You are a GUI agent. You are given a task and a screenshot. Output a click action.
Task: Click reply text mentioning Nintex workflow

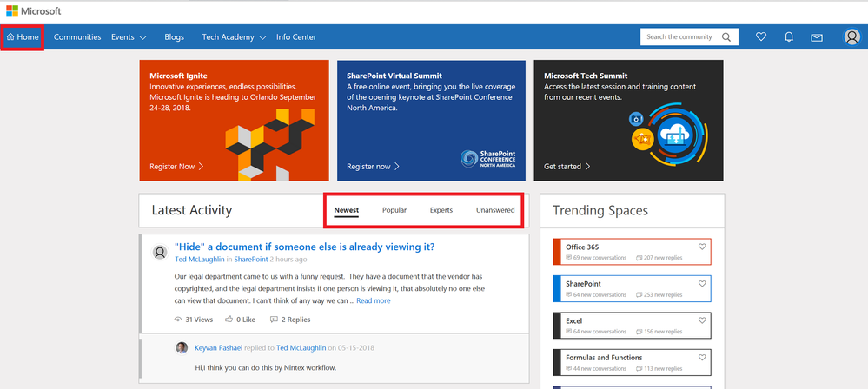266,367
